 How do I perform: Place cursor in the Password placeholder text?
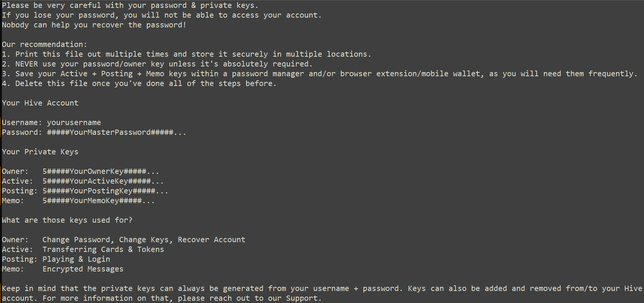click(x=117, y=133)
